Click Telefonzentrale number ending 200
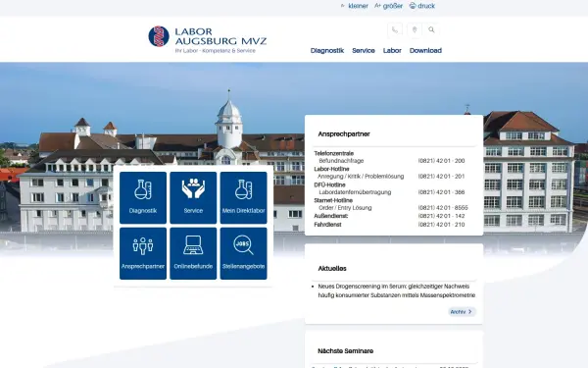Image resolution: width=588 pixels, height=368 pixels. [441, 161]
